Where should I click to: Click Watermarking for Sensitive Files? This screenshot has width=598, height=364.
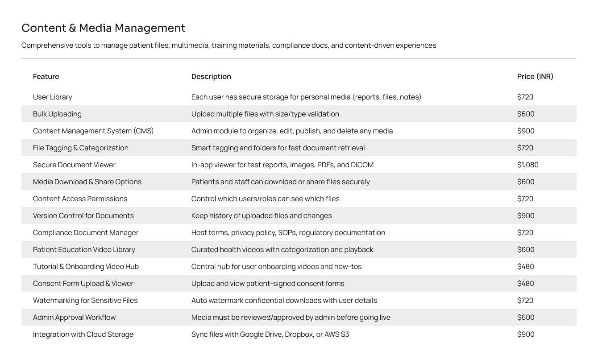point(85,300)
